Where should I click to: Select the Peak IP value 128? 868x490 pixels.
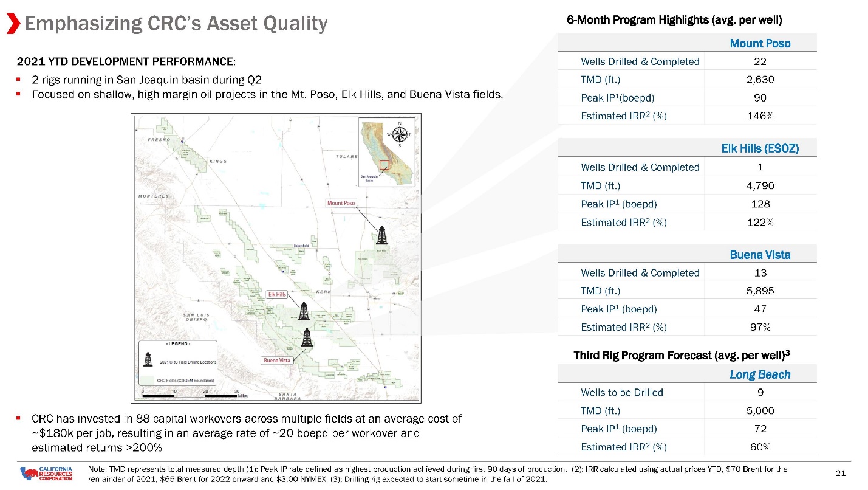[760, 204]
